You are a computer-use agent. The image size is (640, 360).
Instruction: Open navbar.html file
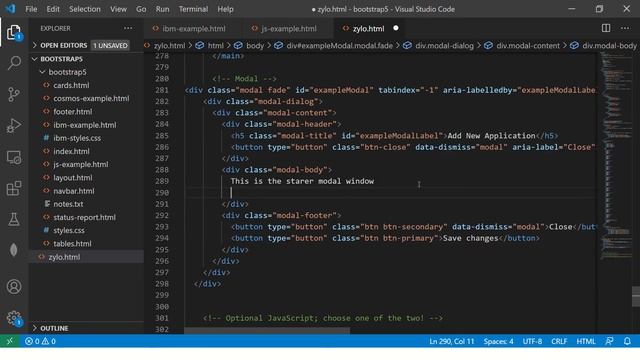[x=73, y=191]
